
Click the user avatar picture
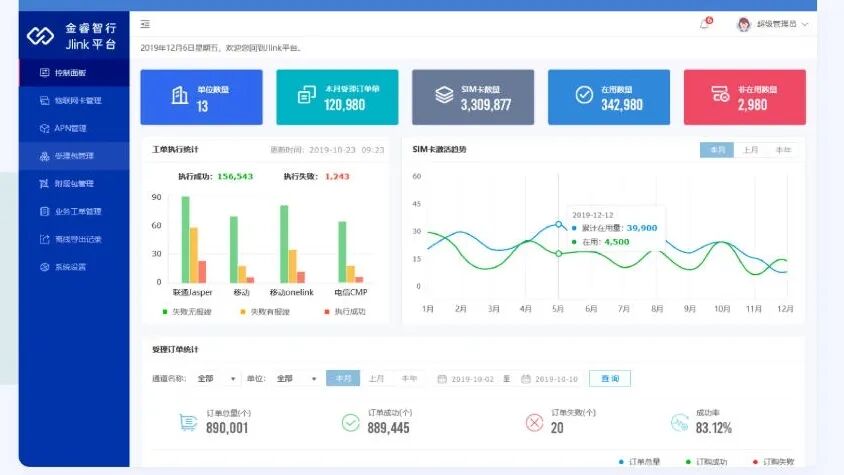click(743, 24)
